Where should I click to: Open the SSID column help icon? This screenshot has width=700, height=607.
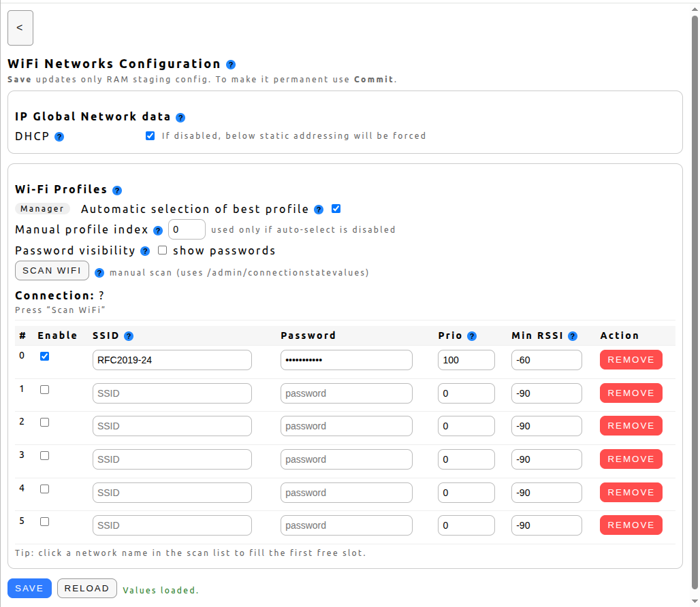tap(129, 336)
